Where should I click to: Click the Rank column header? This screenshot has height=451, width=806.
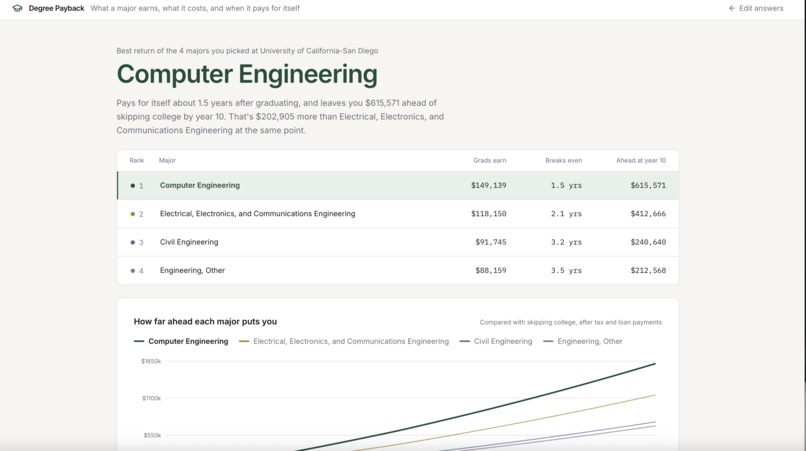click(137, 160)
